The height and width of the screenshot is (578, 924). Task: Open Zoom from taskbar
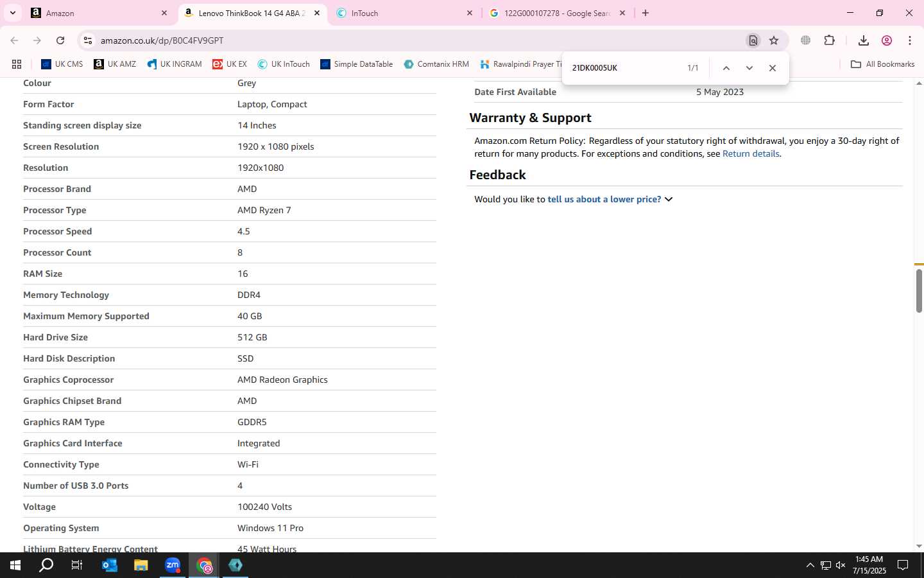click(x=173, y=565)
